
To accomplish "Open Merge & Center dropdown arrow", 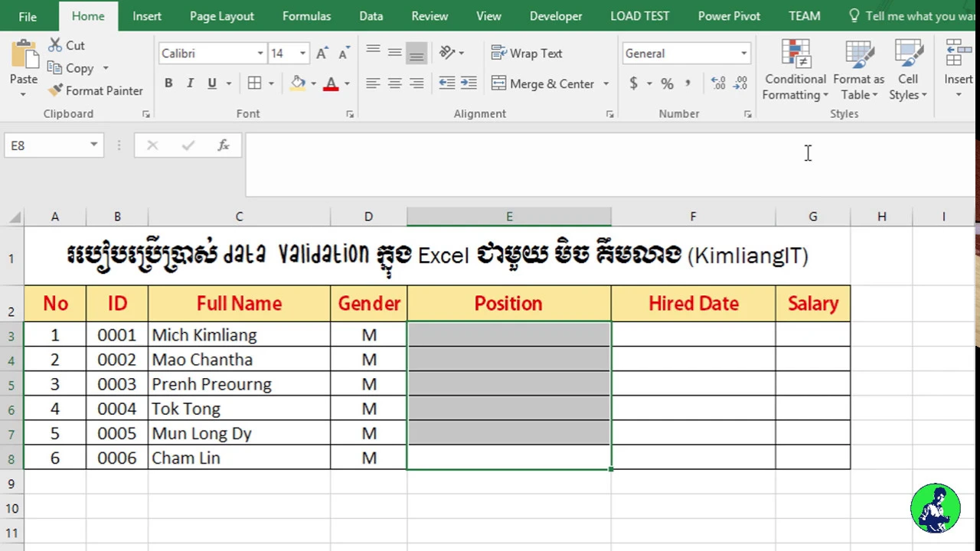I will click(x=606, y=83).
